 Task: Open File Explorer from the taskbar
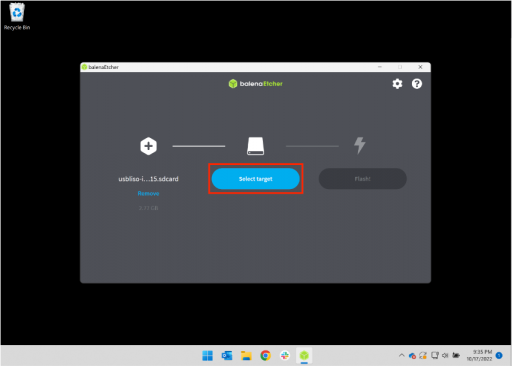[x=246, y=356]
